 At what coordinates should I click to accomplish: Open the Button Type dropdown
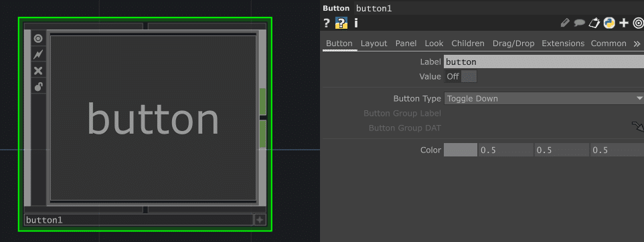[x=544, y=98]
